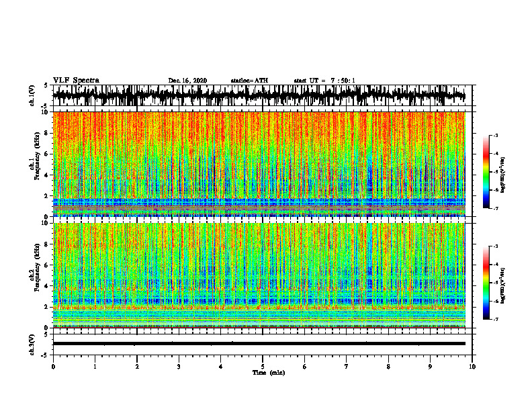
Task: Click the "station= ATH" header label
Action: point(249,81)
